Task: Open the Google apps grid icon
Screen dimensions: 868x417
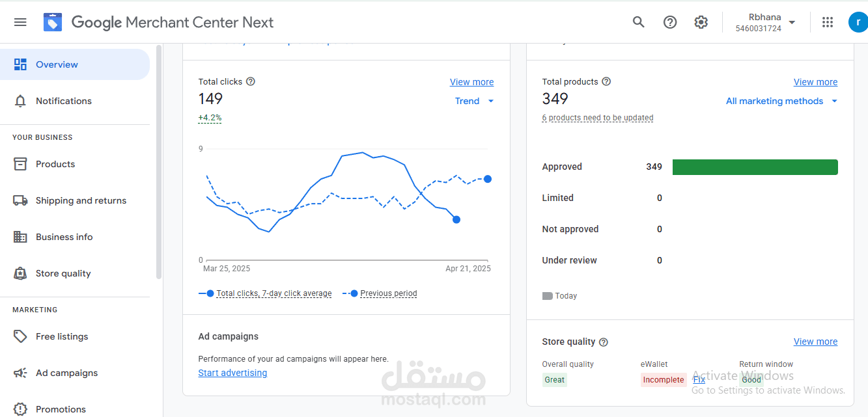Action: tap(828, 22)
